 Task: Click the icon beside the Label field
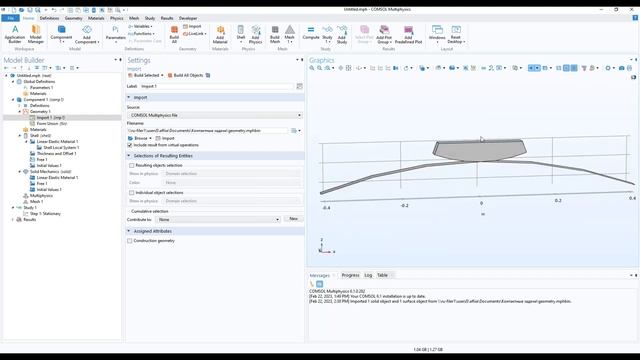tap(299, 86)
